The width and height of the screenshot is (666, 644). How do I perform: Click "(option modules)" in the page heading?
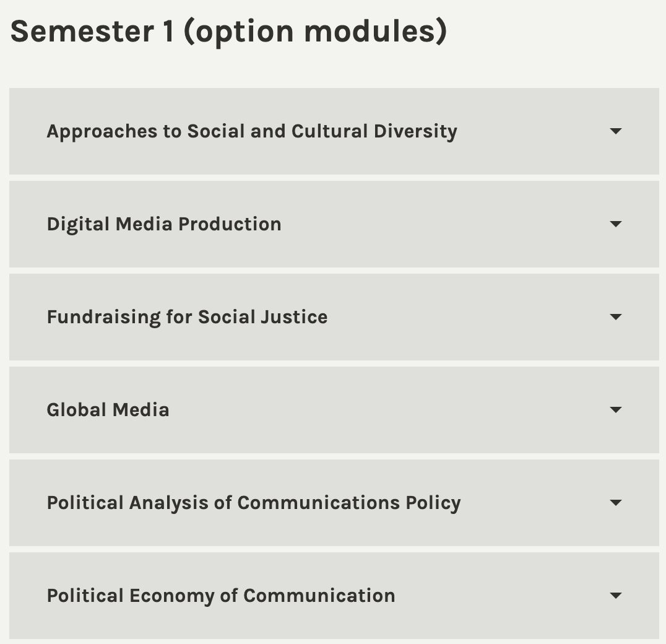[x=315, y=31]
